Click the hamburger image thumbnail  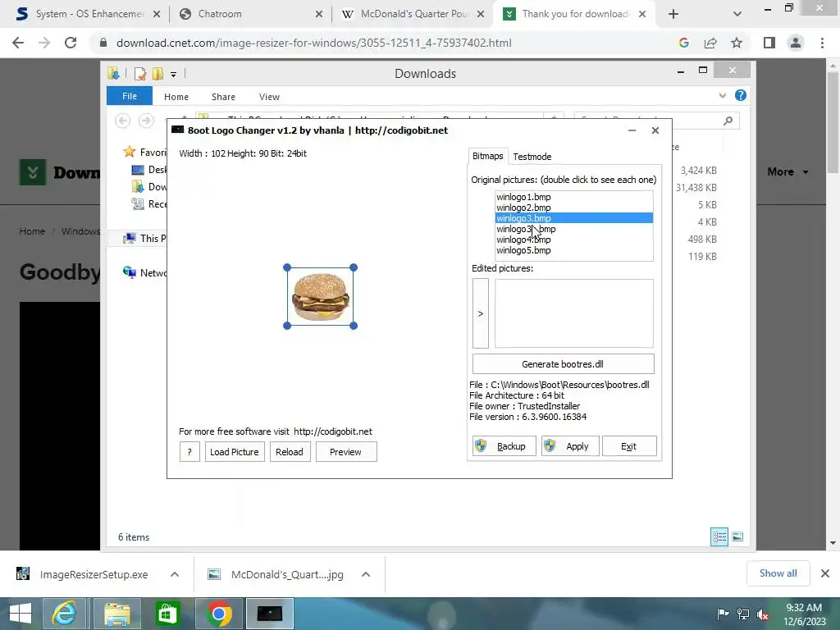pos(321,297)
